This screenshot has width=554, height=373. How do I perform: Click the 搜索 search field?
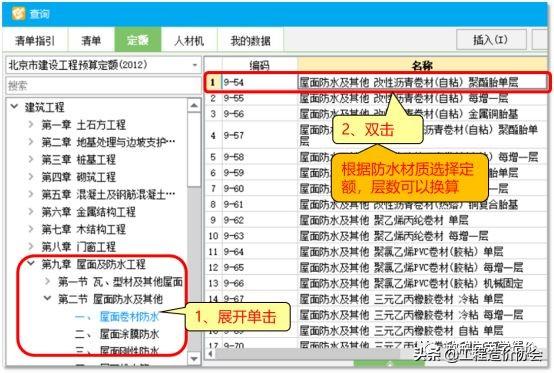102,85
